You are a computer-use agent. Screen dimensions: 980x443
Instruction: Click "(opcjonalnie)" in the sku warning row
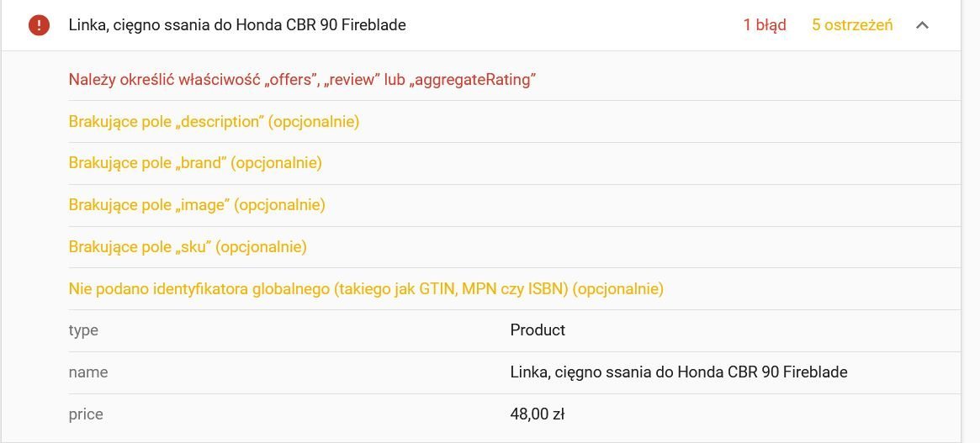[262, 247]
